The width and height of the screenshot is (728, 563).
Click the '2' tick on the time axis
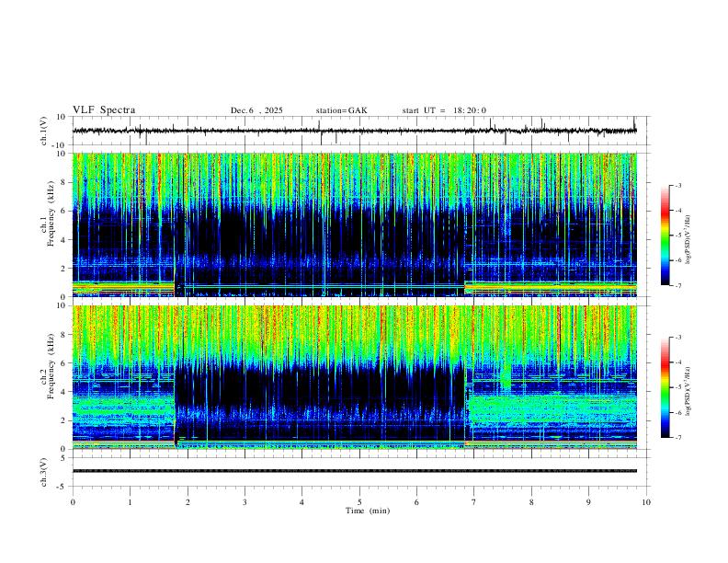[x=188, y=502]
